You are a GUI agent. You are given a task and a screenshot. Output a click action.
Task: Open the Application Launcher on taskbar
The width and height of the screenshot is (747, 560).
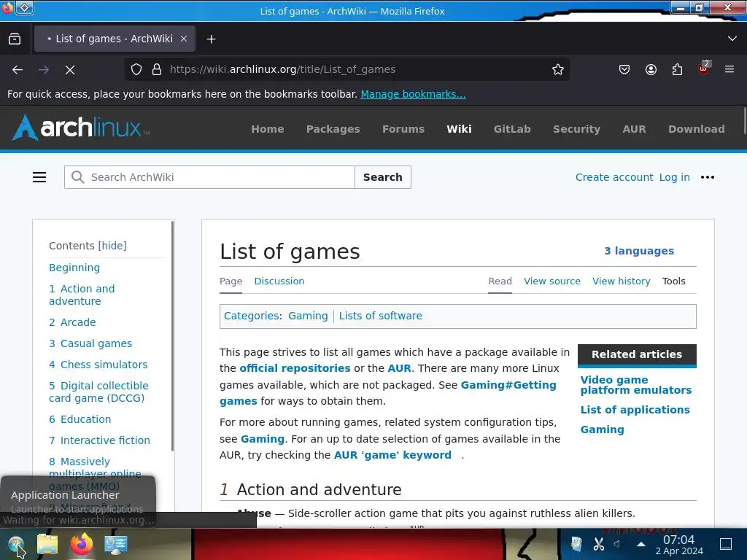coord(16,544)
